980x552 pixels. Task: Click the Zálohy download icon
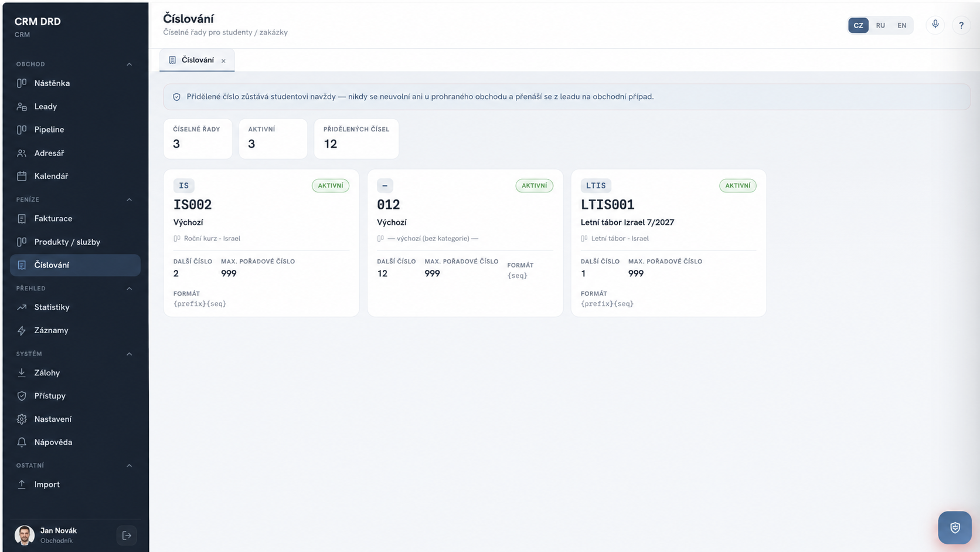coord(22,373)
